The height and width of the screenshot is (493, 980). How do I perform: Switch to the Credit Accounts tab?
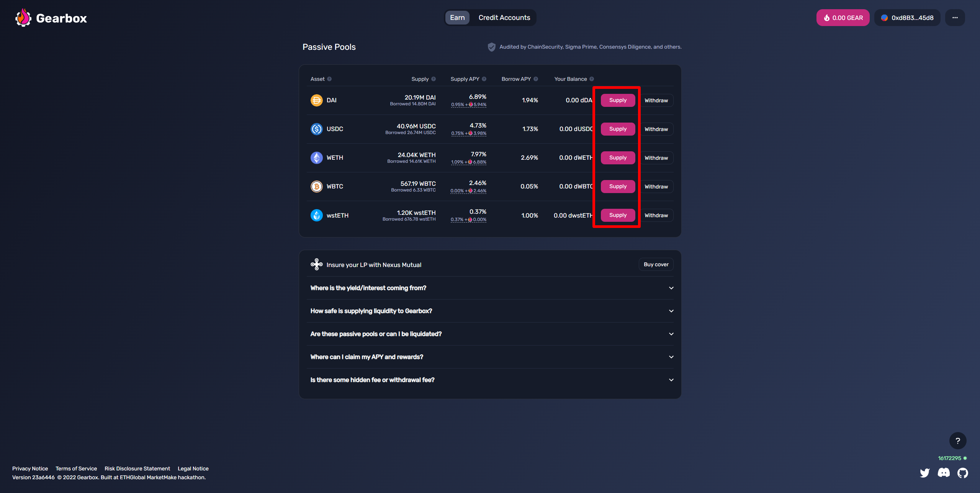tap(504, 18)
